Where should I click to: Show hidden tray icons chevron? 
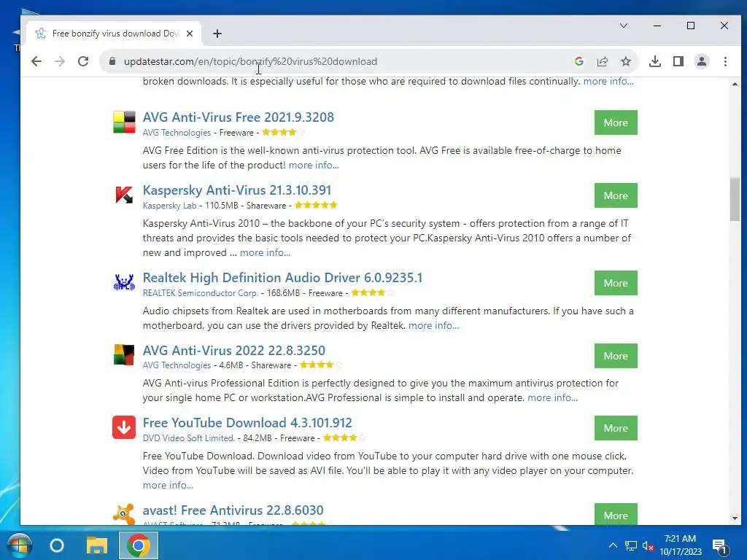click(613, 545)
